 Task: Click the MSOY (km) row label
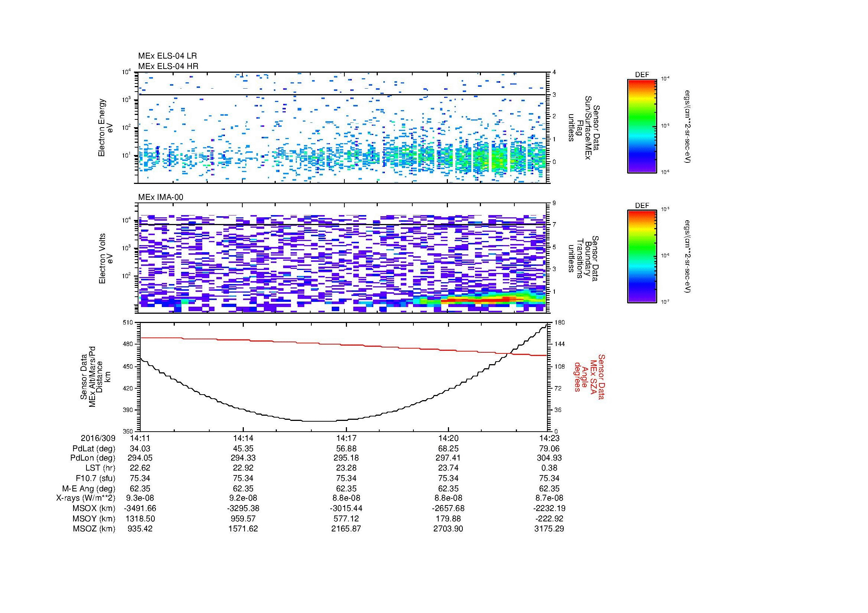click(94, 518)
